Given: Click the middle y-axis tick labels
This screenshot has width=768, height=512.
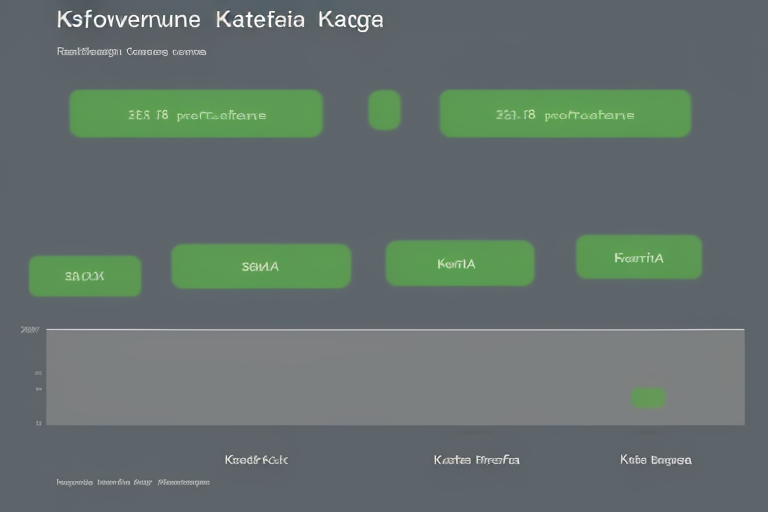Looking at the screenshot, I should click(x=38, y=381).
